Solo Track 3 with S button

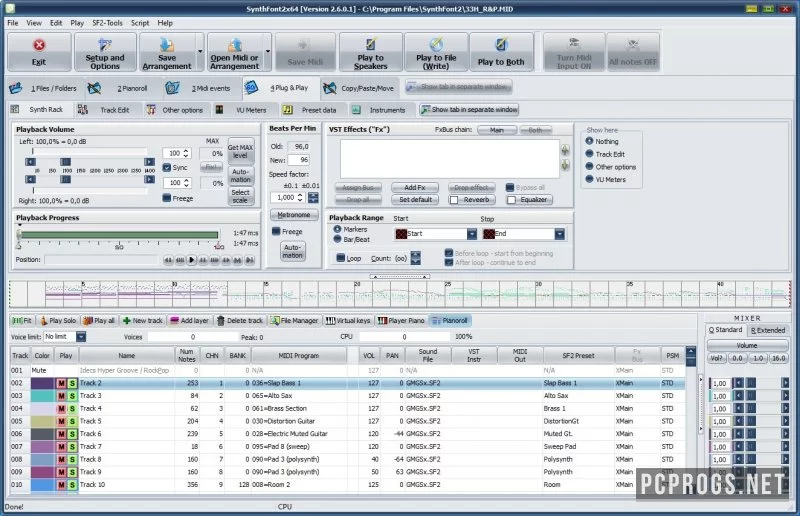click(x=72, y=396)
